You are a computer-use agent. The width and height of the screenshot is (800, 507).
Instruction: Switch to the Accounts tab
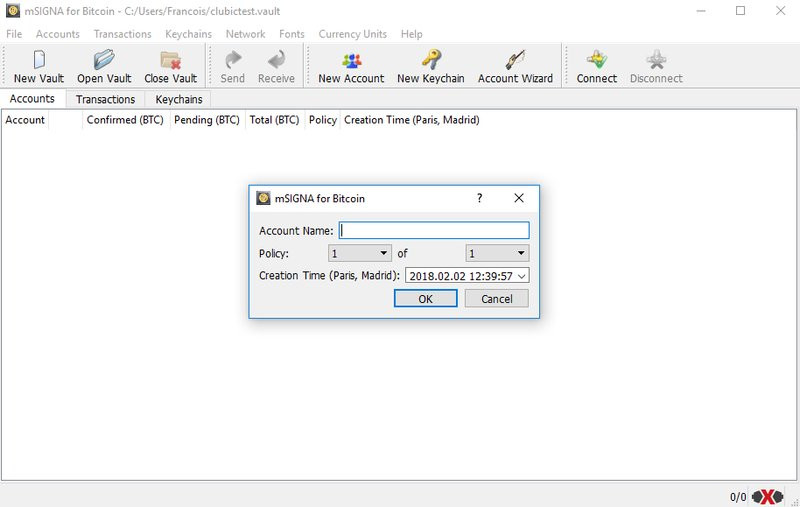point(32,98)
